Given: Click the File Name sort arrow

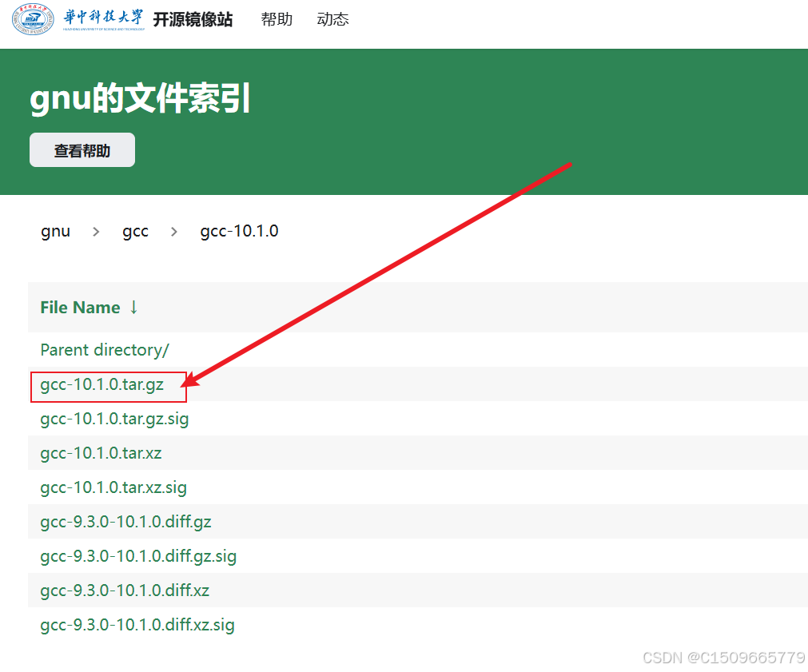Looking at the screenshot, I should click(x=133, y=307).
